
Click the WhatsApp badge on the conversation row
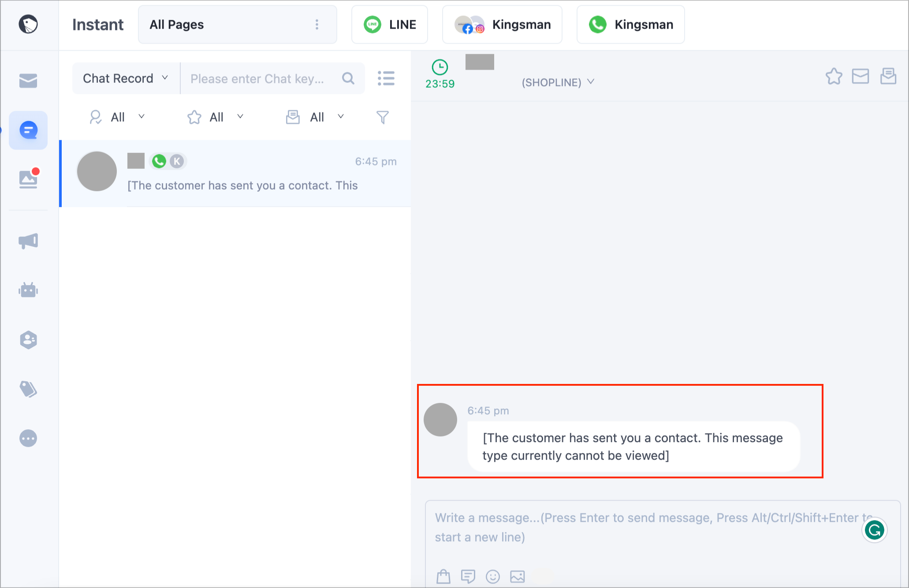click(159, 161)
